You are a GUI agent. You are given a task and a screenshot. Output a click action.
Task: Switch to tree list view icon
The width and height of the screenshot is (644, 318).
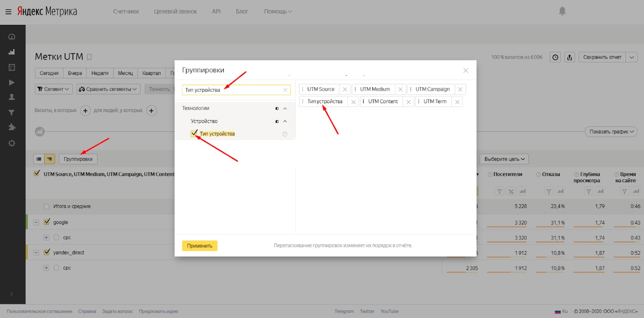tap(50, 159)
